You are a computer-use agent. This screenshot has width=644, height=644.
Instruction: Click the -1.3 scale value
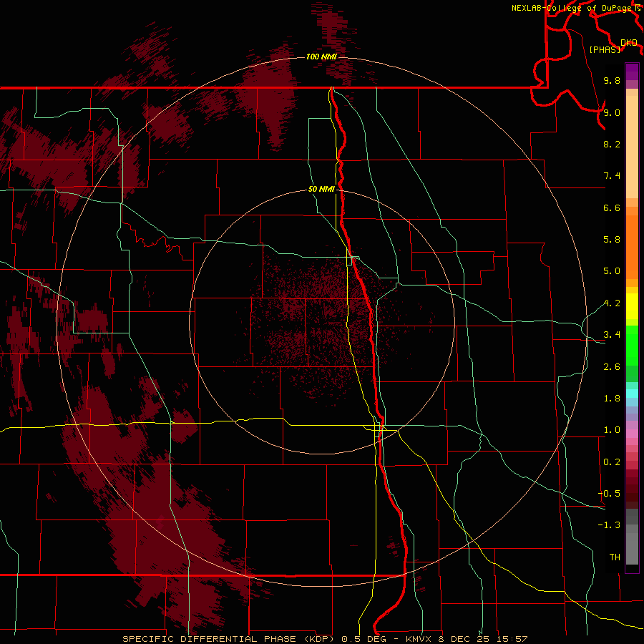tap(609, 525)
